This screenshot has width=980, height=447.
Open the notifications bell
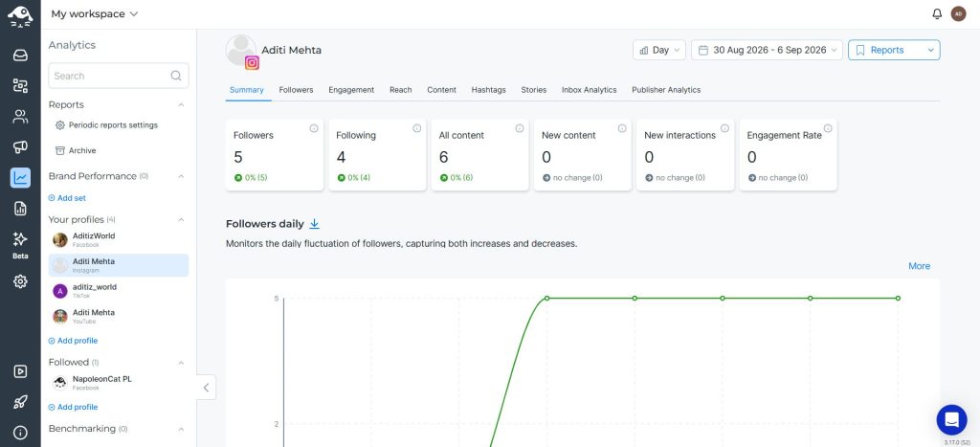coord(937,13)
